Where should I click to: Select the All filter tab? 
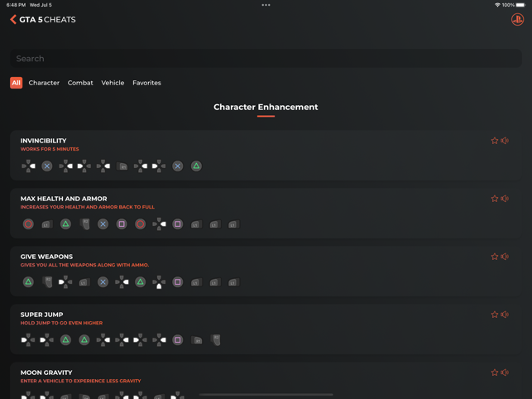pos(16,83)
